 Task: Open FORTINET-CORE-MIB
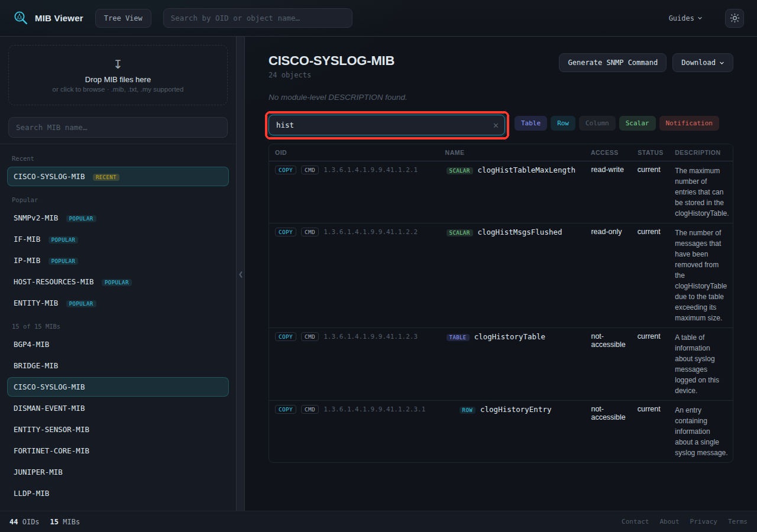[118, 451]
